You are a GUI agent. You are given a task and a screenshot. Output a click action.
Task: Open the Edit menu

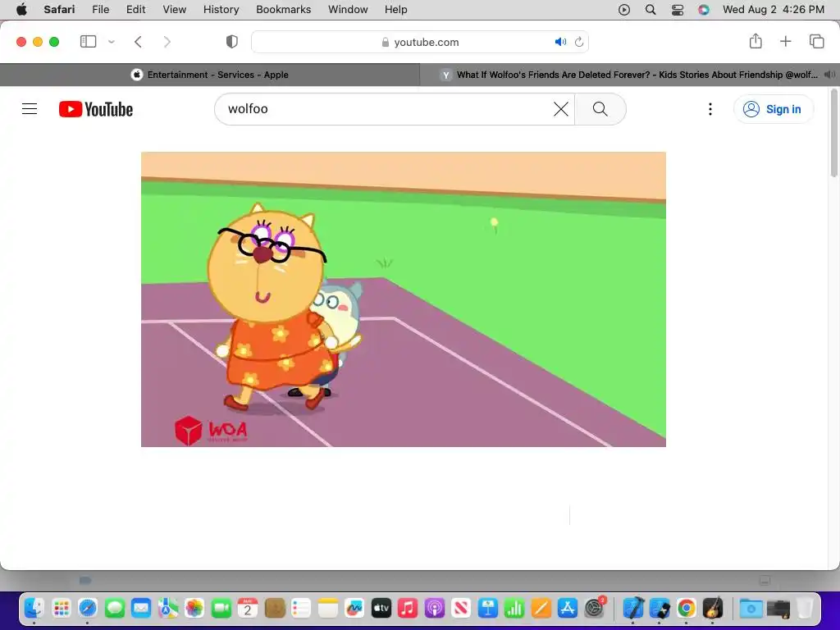click(135, 10)
